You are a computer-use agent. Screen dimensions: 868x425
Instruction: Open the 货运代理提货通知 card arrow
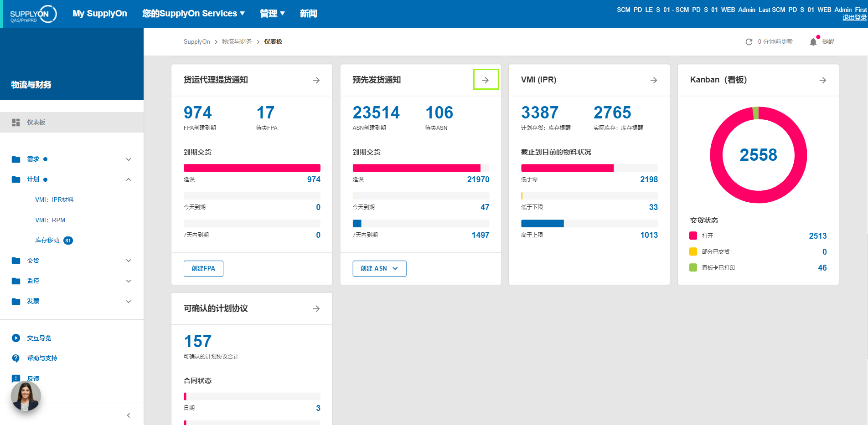[316, 80]
